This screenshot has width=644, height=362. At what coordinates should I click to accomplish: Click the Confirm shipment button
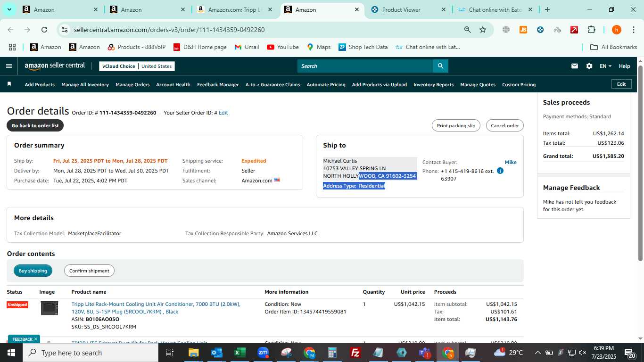click(x=89, y=271)
